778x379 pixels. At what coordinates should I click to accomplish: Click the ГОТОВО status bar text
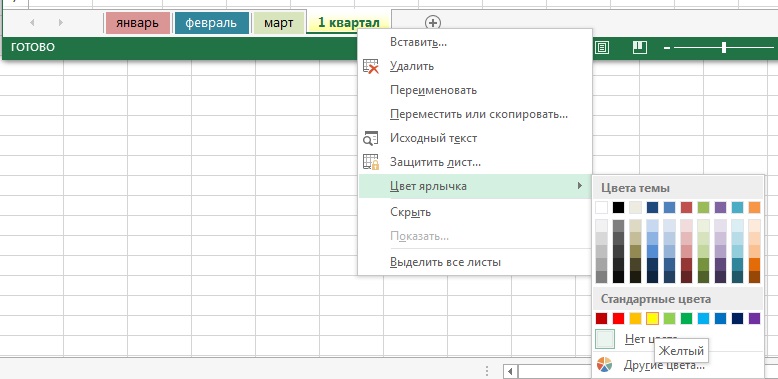coord(33,48)
